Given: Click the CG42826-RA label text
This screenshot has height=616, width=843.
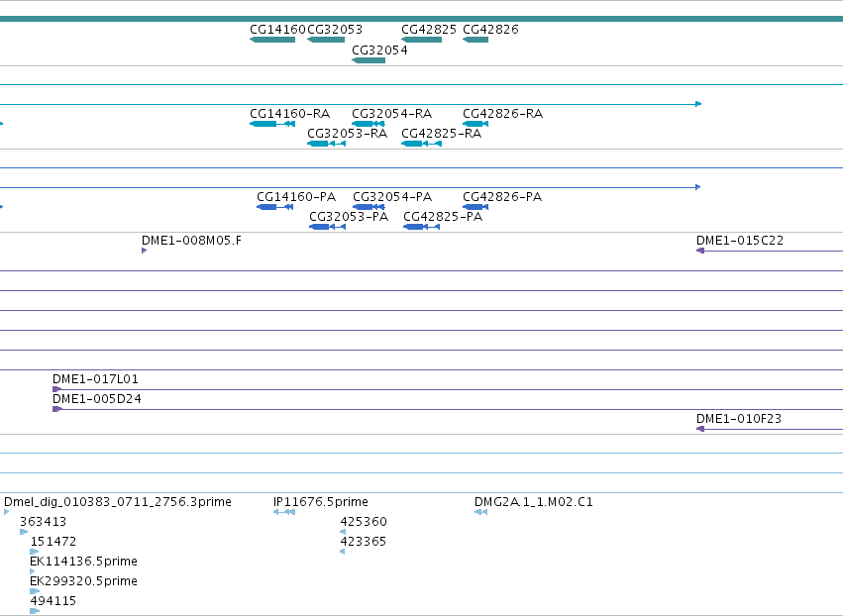Looking at the screenshot, I should [x=503, y=114].
